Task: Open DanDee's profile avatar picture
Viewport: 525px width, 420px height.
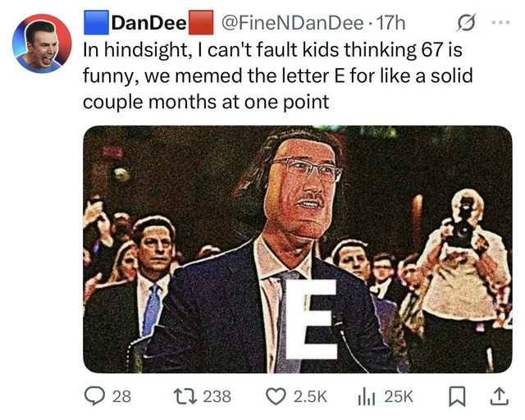Action: point(42,43)
